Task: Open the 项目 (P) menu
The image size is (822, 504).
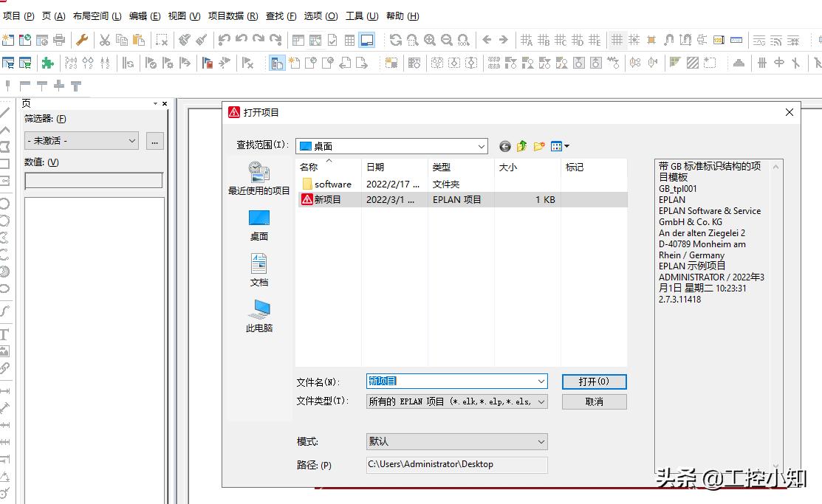Action: (18, 16)
